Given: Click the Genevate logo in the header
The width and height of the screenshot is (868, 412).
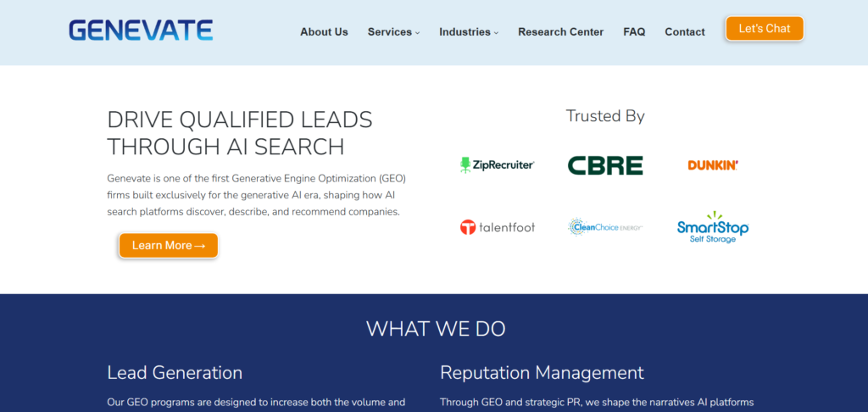Looking at the screenshot, I should click(141, 31).
